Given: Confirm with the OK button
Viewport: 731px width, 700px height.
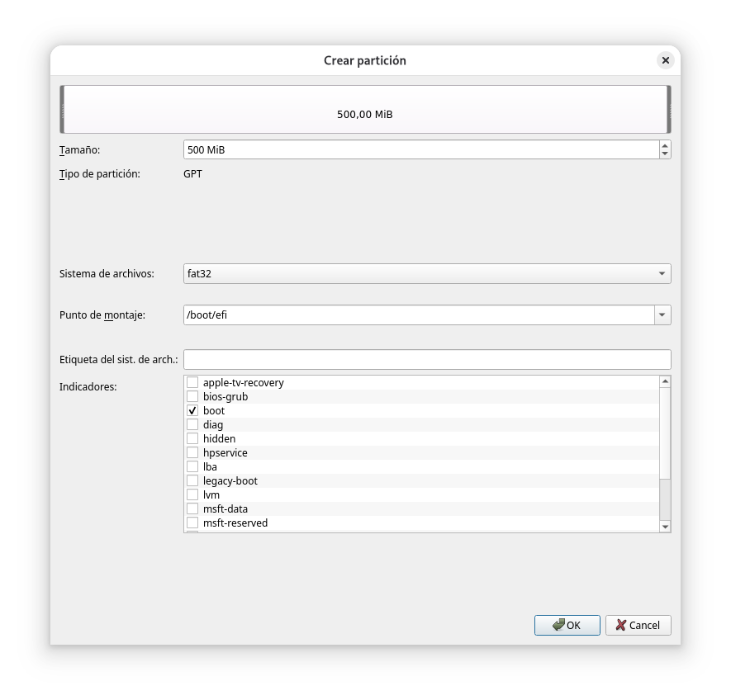Looking at the screenshot, I should click(x=567, y=625).
